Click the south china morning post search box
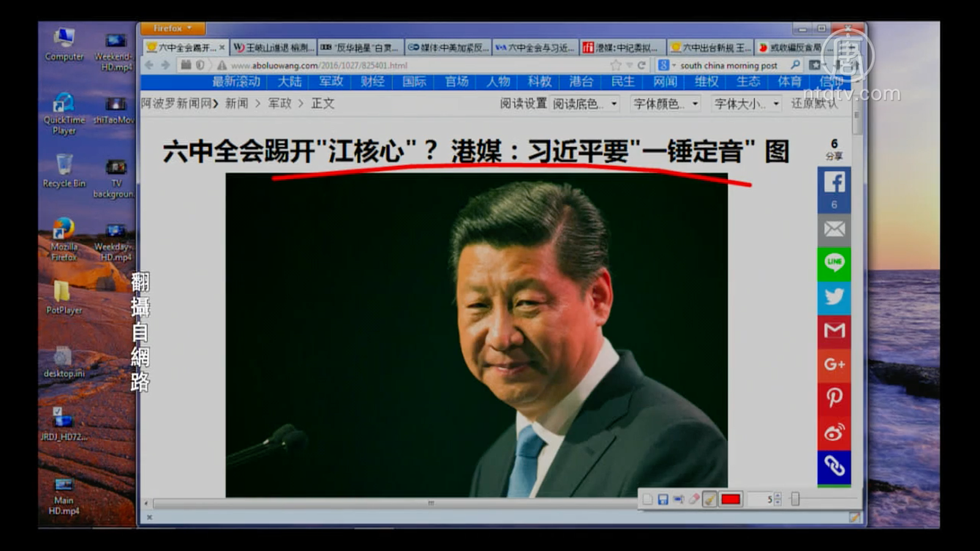This screenshot has height=551, width=980. 729,66
